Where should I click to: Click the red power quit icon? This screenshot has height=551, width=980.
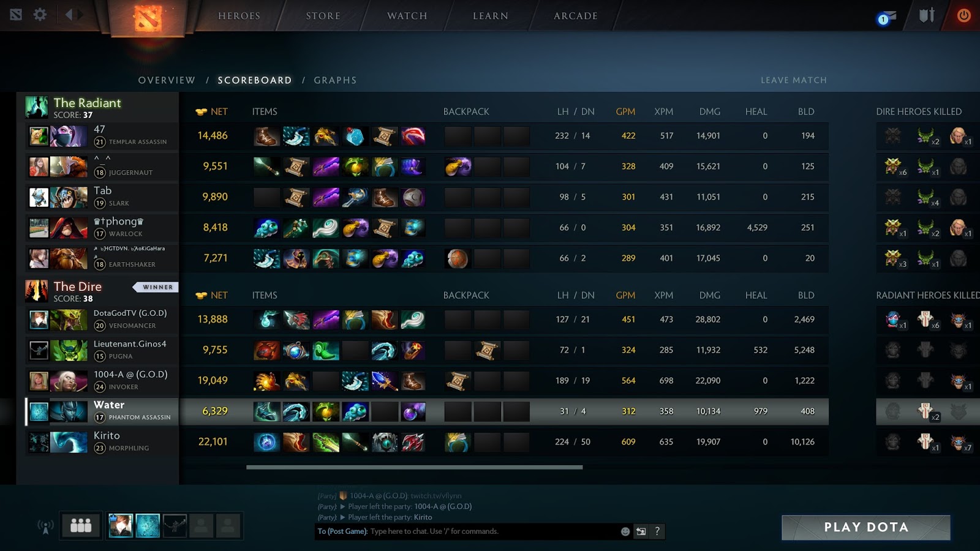pos(963,15)
